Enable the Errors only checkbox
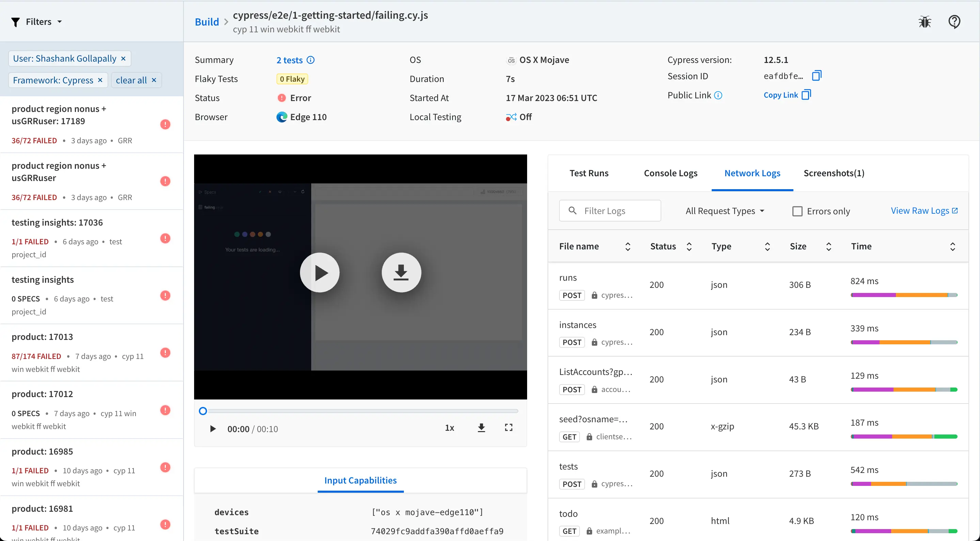Image resolution: width=980 pixels, height=541 pixels. pos(797,211)
